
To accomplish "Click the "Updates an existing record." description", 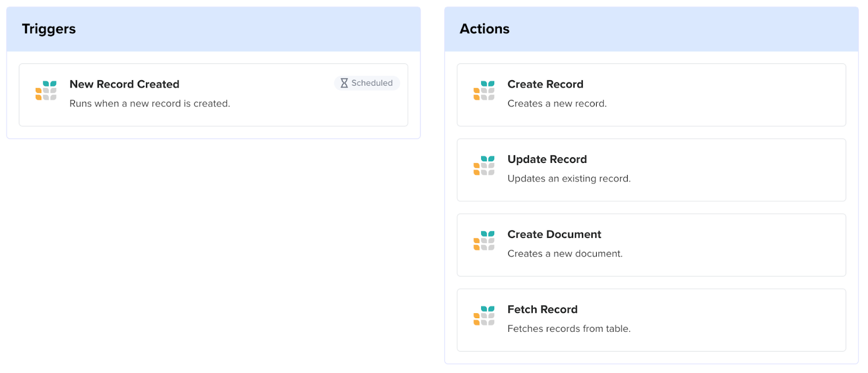I will coord(569,179).
